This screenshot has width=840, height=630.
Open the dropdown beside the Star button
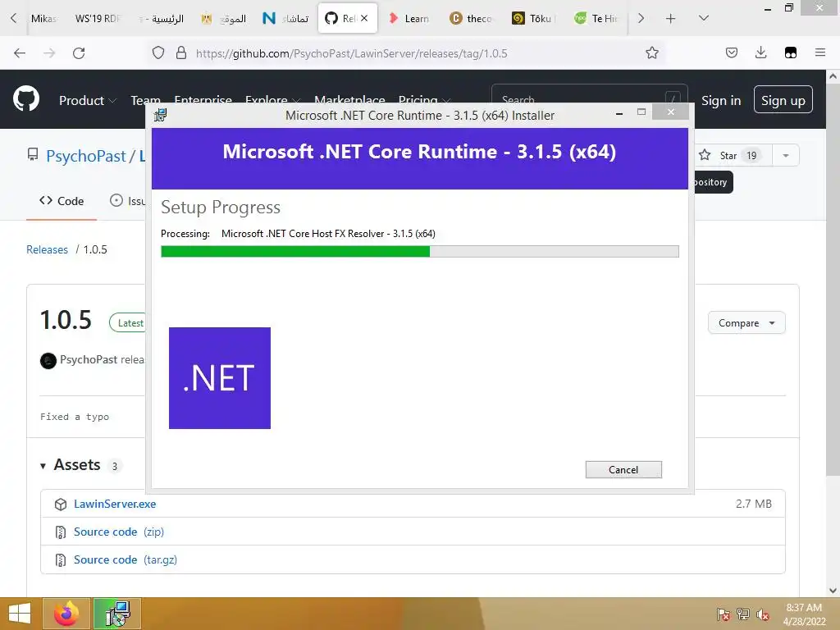(786, 155)
